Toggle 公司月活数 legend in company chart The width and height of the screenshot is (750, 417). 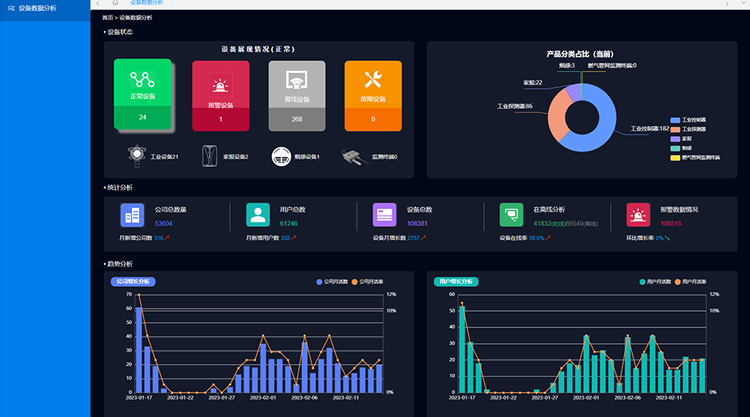[333, 281]
